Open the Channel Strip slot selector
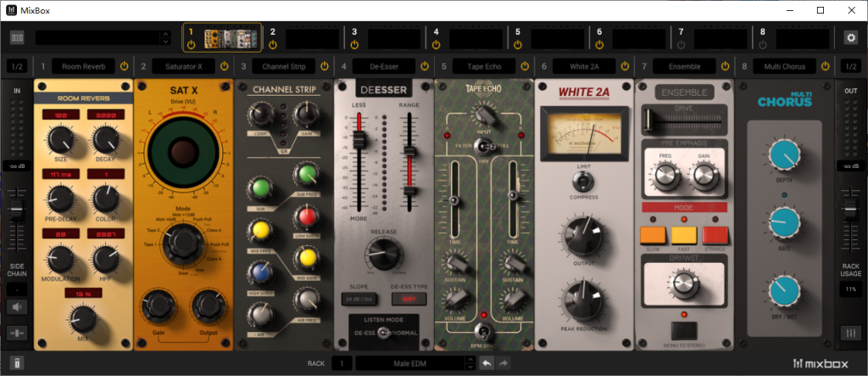 click(283, 66)
